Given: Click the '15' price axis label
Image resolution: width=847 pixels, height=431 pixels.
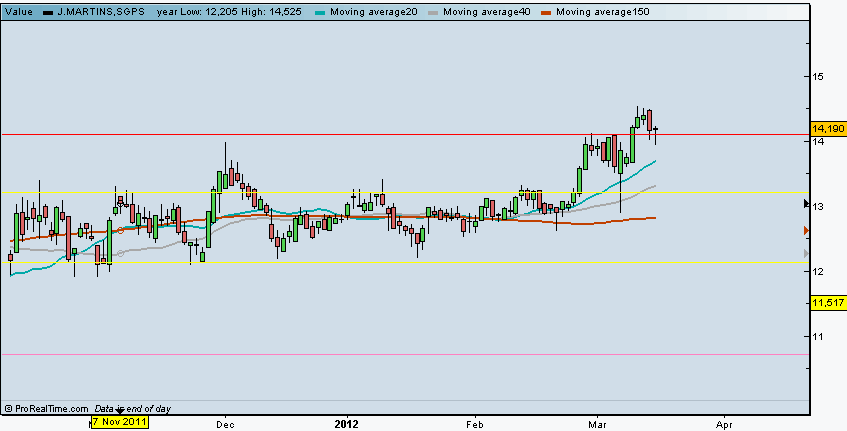Looking at the screenshot, I should [x=818, y=76].
